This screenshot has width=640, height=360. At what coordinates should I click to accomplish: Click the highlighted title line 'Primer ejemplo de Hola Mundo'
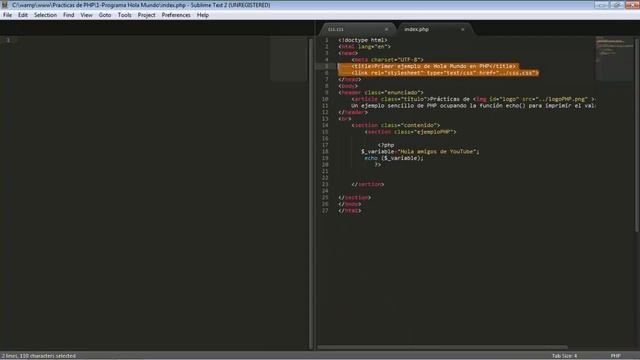click(x=434, y=66)
